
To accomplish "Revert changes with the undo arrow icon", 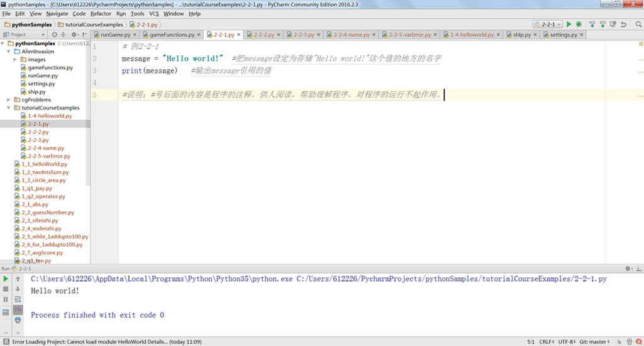I will click(623, 25).
